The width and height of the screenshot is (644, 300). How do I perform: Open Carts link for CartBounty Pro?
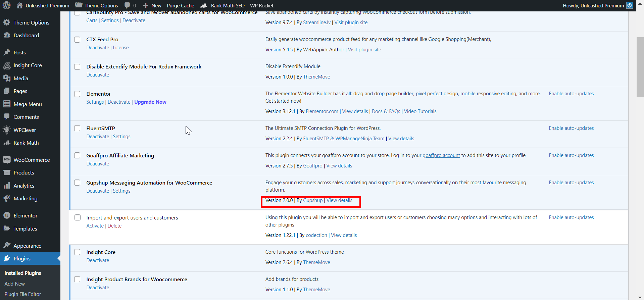[92, 20]
